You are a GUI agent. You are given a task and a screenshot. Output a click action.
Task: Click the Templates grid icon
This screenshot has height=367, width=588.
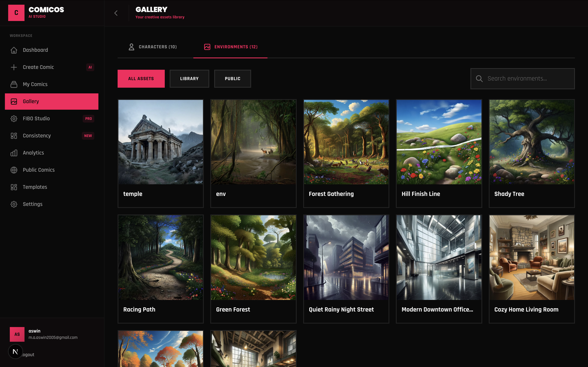tap(14, 187)
